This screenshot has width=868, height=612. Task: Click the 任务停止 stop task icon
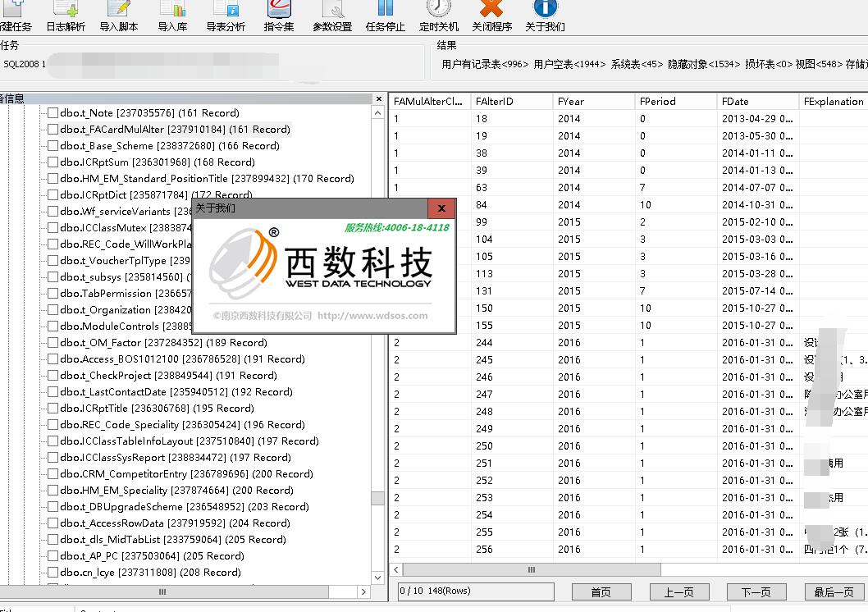(x=386, y=16)
